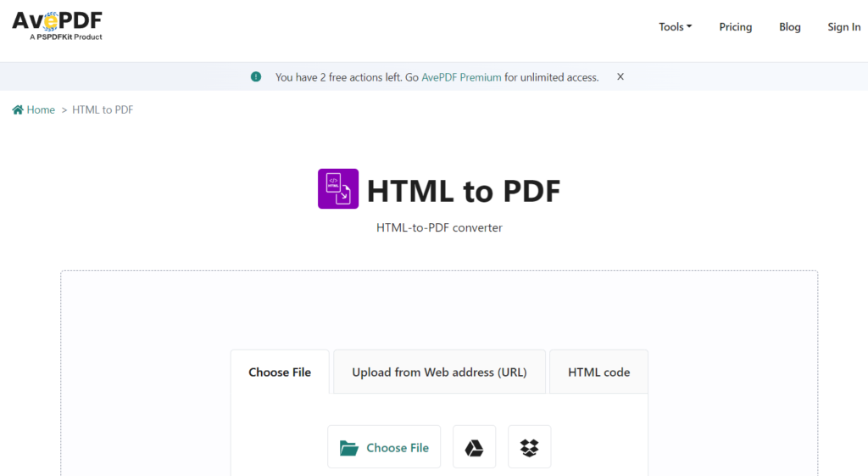The width and height of the screenshot is (868, 476).
Task: Click the purple HTML to PDF icon
Action: (338, 188)
